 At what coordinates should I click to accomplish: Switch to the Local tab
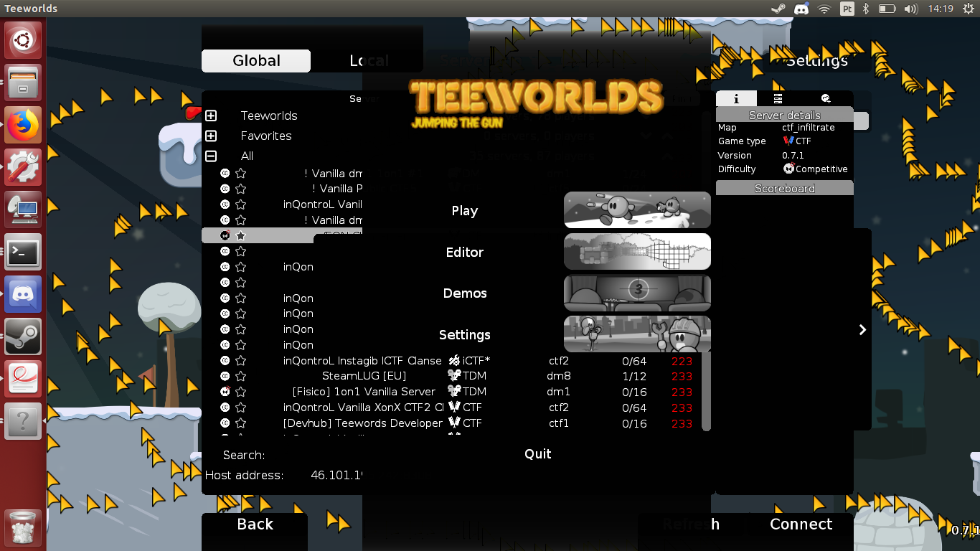pyautogui.click(x=369, y=61)
